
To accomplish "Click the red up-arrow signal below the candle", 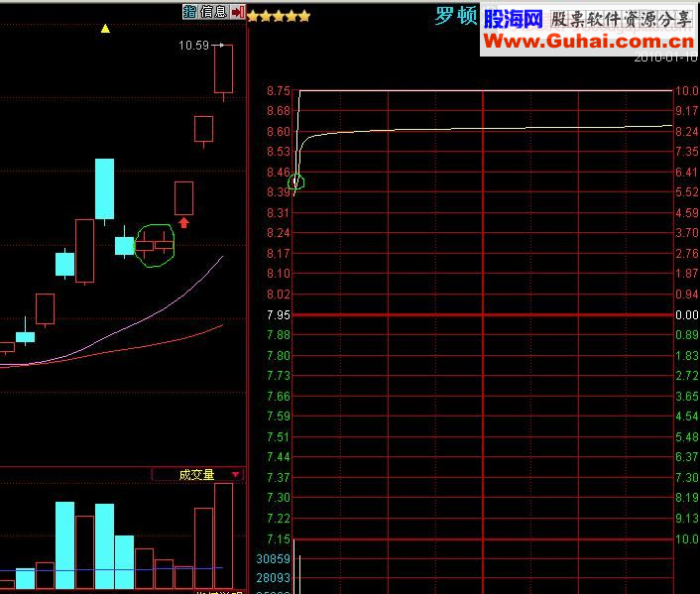I will click(x=183, y=222).
